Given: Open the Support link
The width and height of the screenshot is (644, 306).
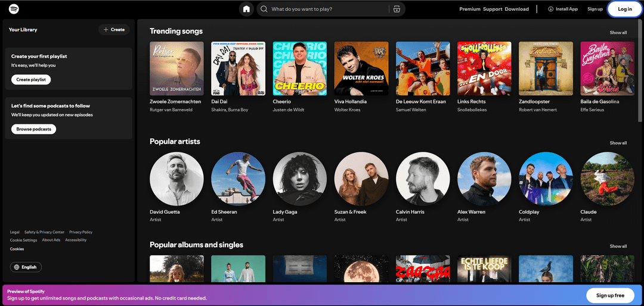Looking at the screenshot, I should point(493,9).
